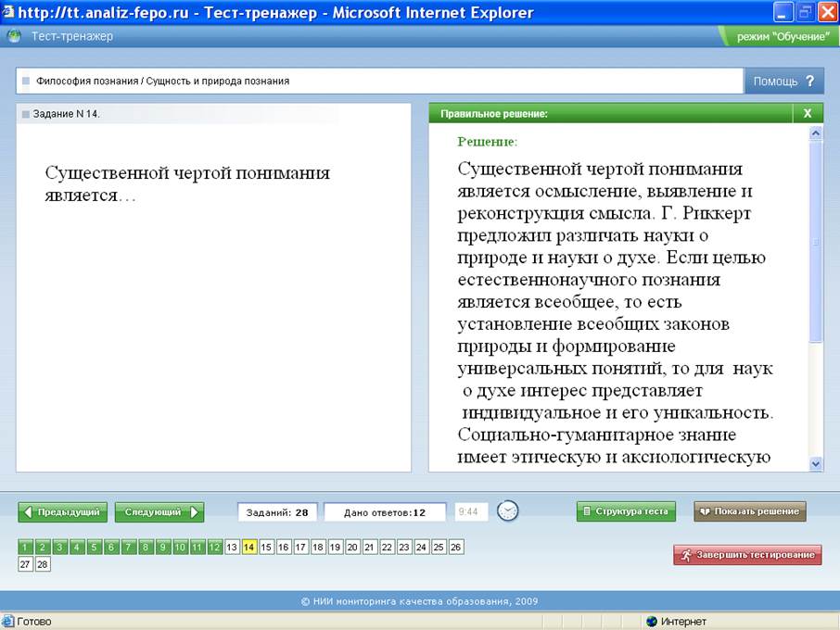Click Завершить тестирование button
The image size is (840, 630).
tap(747, 555)
